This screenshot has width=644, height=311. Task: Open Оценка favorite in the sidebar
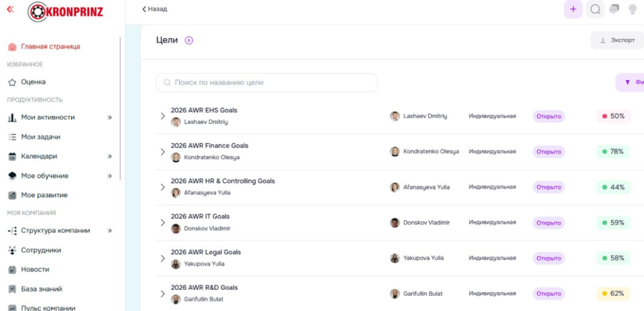[x=33, y=82]
